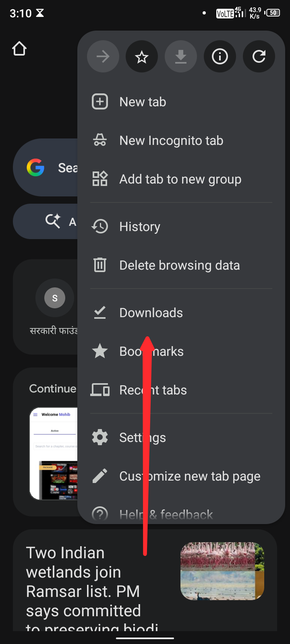Open page info icon

click(x=220, y=56)
